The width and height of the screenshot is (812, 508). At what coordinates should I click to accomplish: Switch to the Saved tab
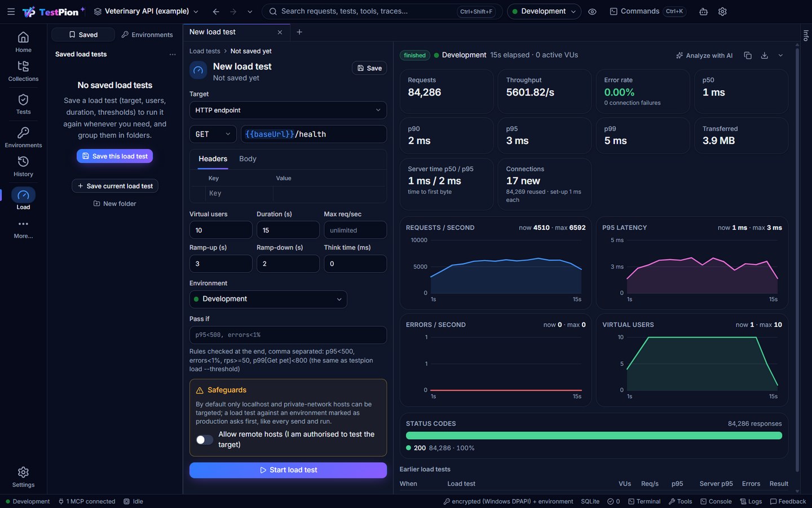pos(83,34)
